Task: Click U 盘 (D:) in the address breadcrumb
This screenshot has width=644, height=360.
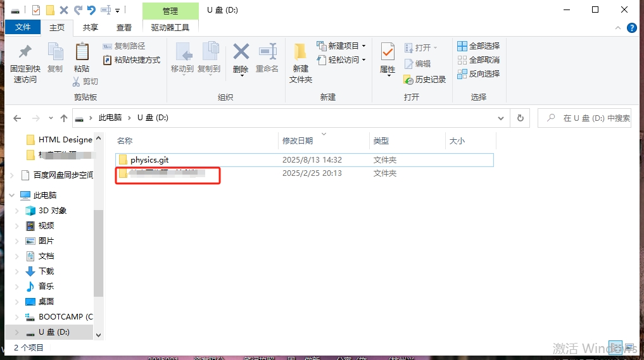Action: coord(153,118)
